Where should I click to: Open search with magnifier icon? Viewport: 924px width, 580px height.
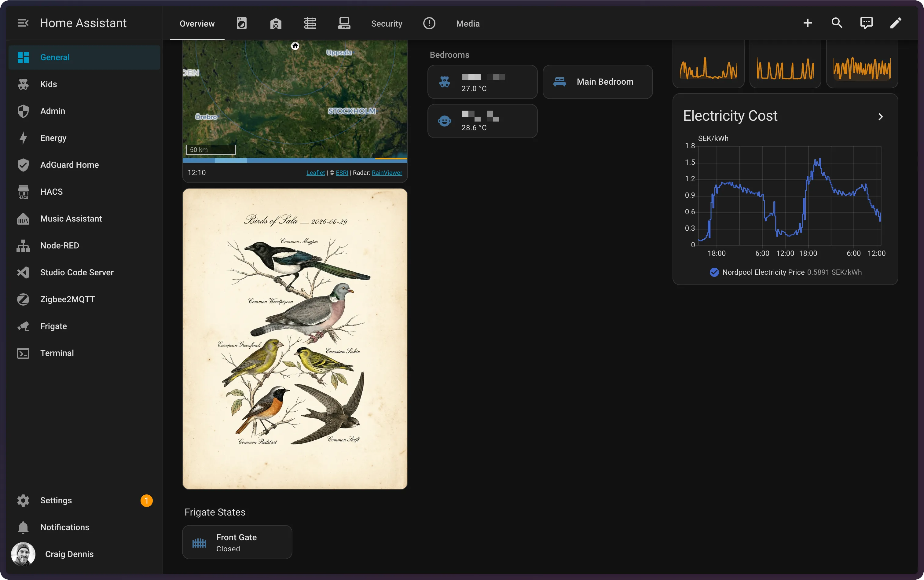tap(837, 23)
